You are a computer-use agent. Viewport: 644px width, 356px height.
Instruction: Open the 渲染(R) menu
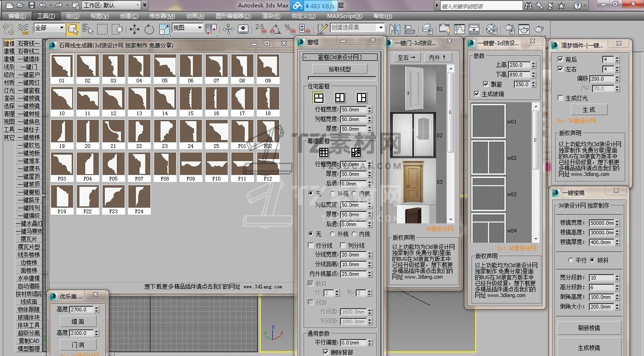pyautogui.click(x=271, y=16)
